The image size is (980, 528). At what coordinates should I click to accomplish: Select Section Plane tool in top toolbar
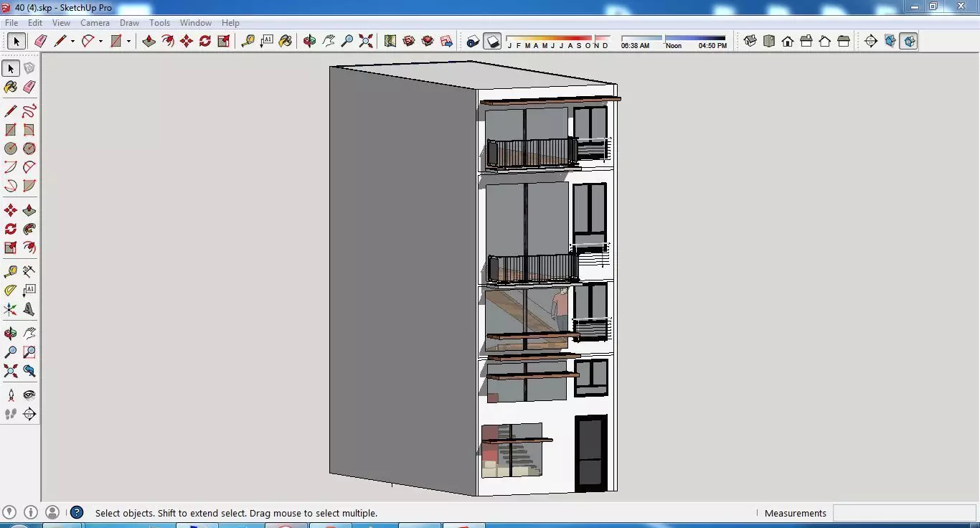871,41
